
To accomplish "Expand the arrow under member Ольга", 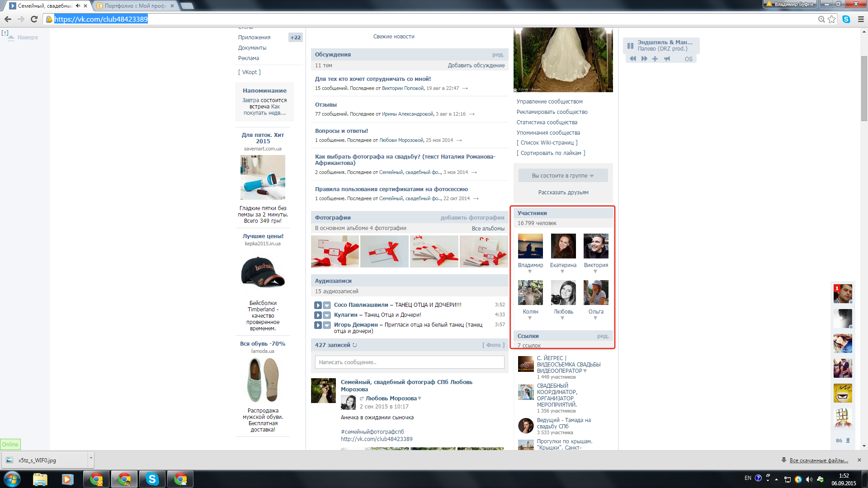I will pyautogui.click(x=595, y=318).
